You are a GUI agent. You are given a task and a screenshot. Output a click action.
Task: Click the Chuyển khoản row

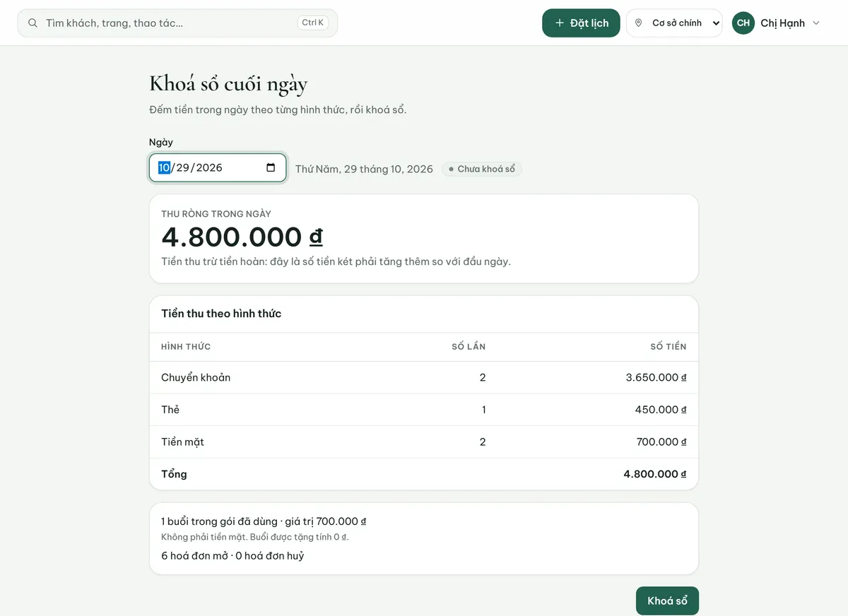click(x=424, y=377)
